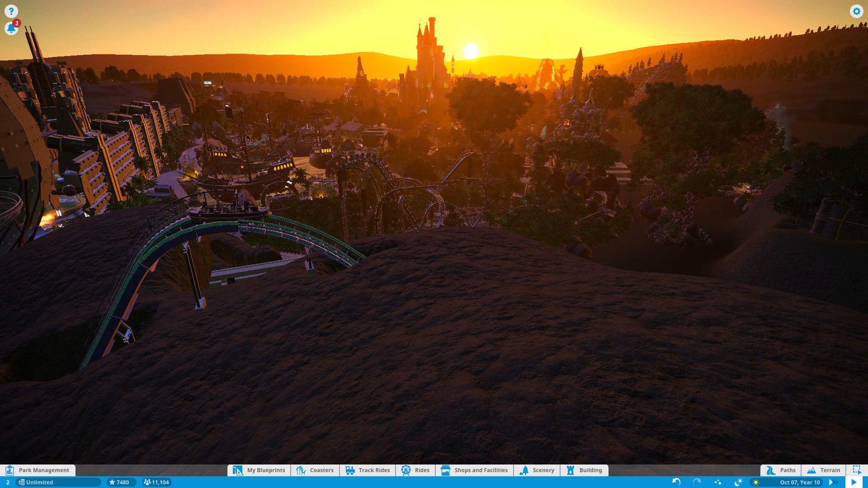Image resolution: width=868 pixels, height=488 pixels.
Task: Open the Park Management tab
Action: [38, 470]
